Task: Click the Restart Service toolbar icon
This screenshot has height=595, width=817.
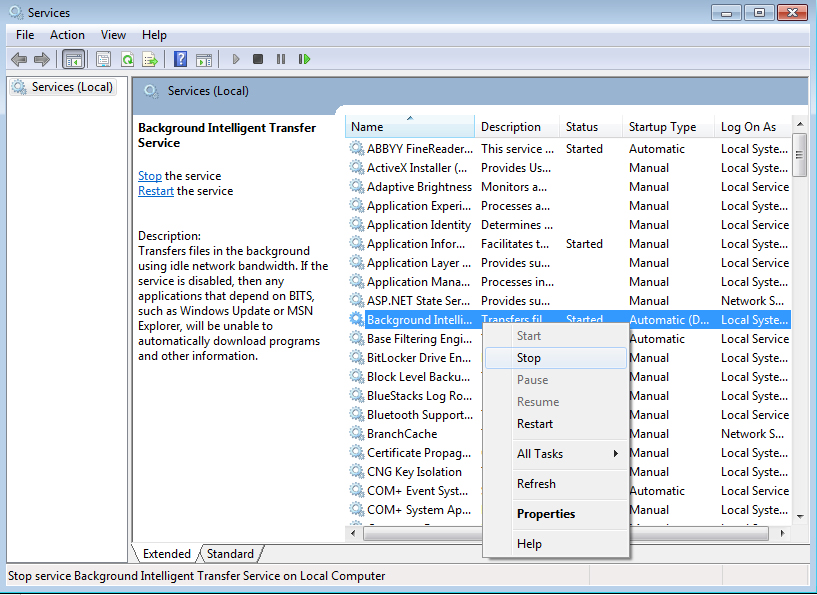Action: (x=304, y=59)
